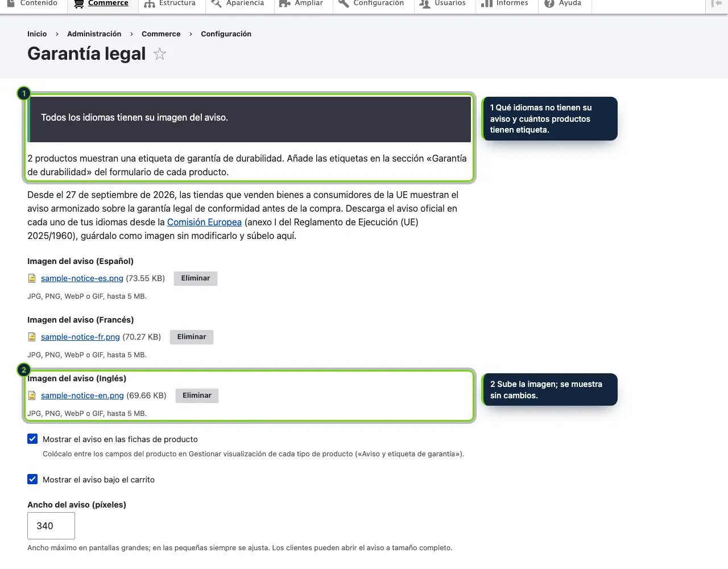The image size is (728, 569).
Task: Focus the Ancho del aviso width field
Action: click(51, 526)
